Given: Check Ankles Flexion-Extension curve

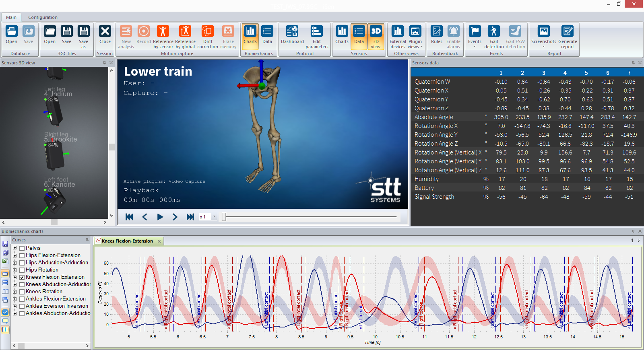Looking at the screenshot, I should pos(22,299).
